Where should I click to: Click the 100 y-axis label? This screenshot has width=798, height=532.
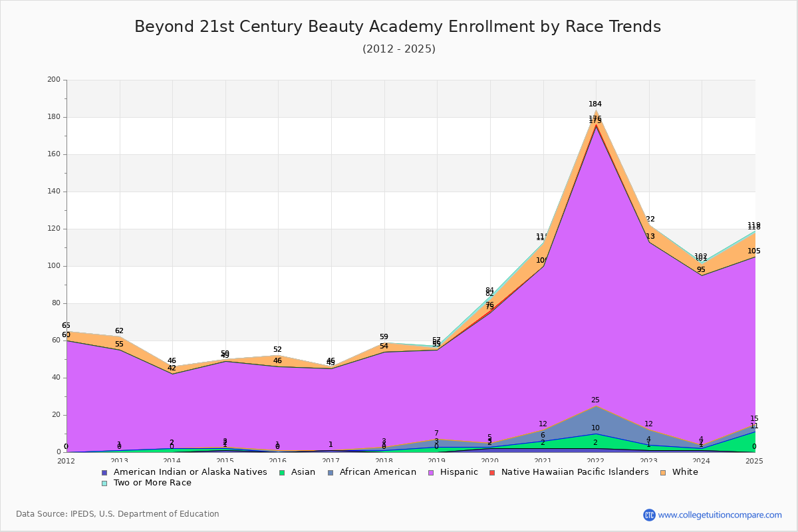(54, 266)
